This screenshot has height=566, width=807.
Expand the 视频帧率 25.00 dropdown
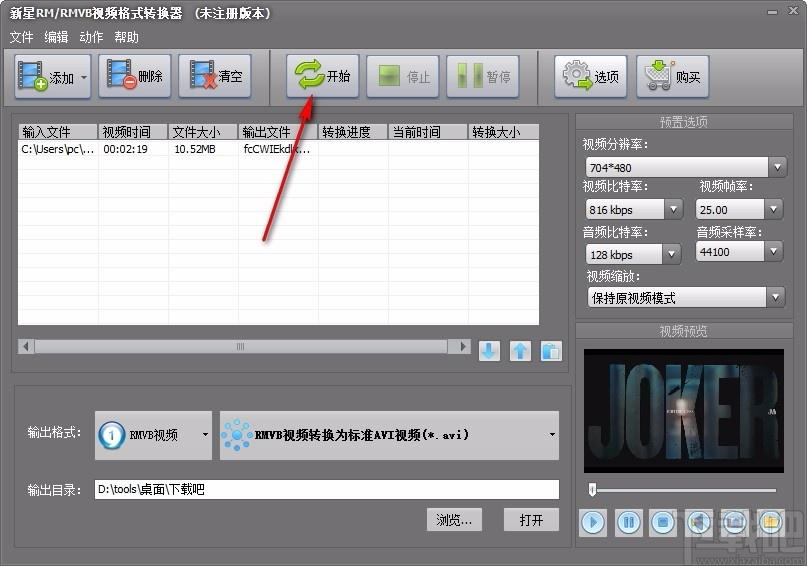click(x=773, y=209)
